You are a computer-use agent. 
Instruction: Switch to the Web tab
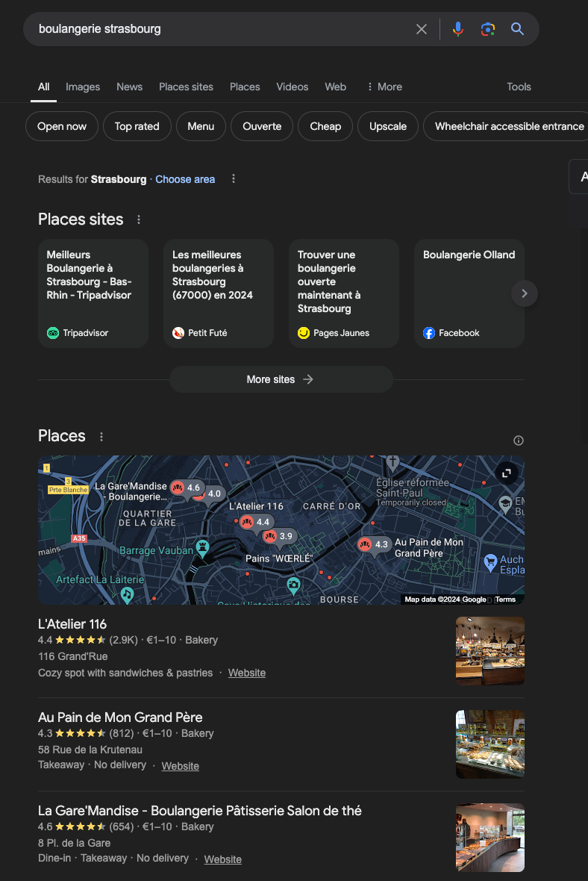pyautogui.click(x=335, y=87)
